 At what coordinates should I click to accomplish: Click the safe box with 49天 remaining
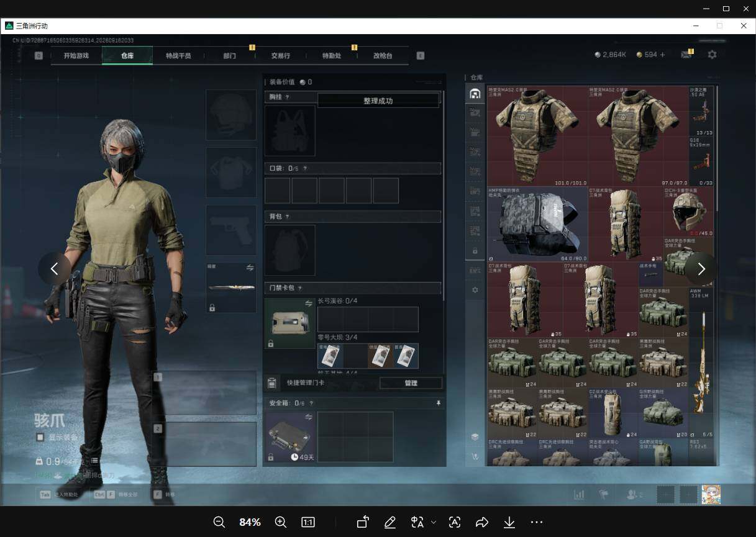(x=290, y=437)
